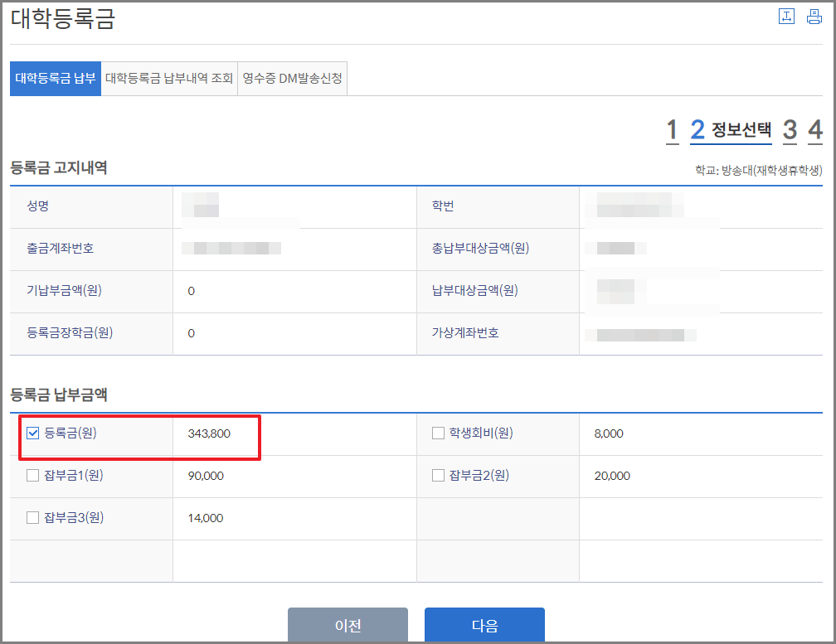Click step 4 in the progress indicator
The width and height of the screenshot is (836, 644).
(x=816, y=129)
